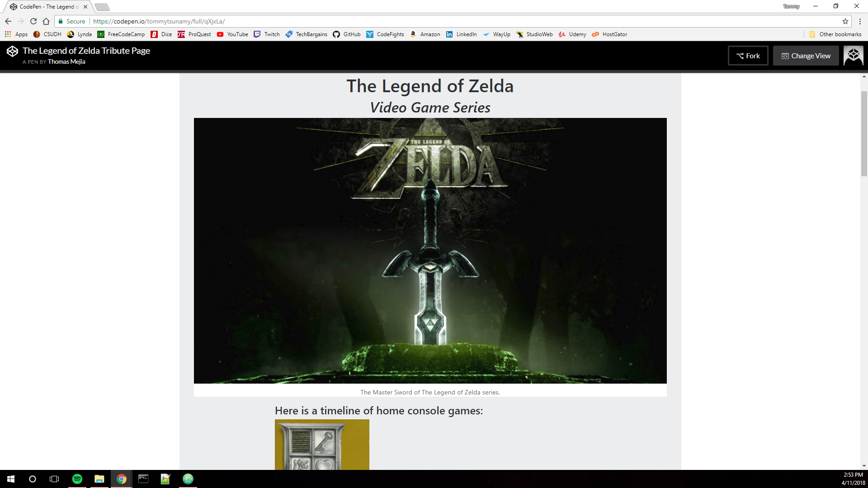Close the CodePen browser tab
The height and width of the screenshot is (488, 868).
point(85,7)
